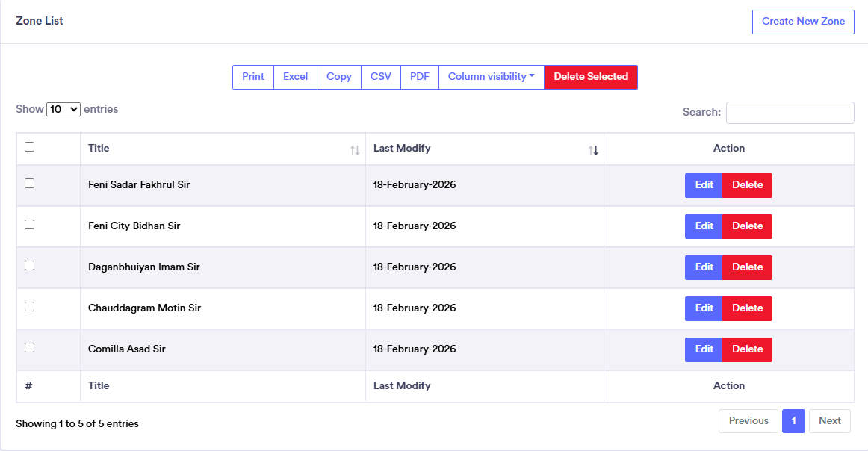Copy the table data
The width and height of the screenshot is (868, 451).
[x=338, y=77]
